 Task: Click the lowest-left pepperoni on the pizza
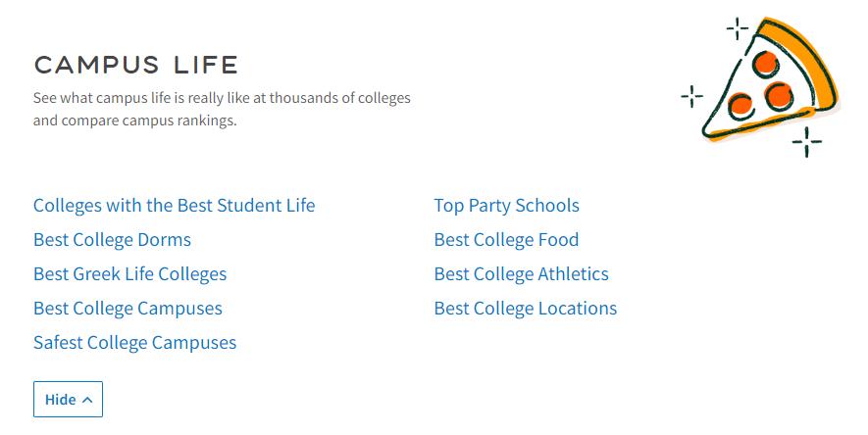(x=740, y=103)
